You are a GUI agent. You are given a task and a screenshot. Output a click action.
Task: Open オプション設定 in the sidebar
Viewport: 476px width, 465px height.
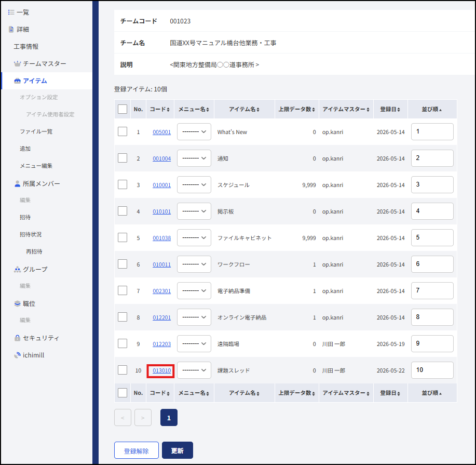(39, 97)
